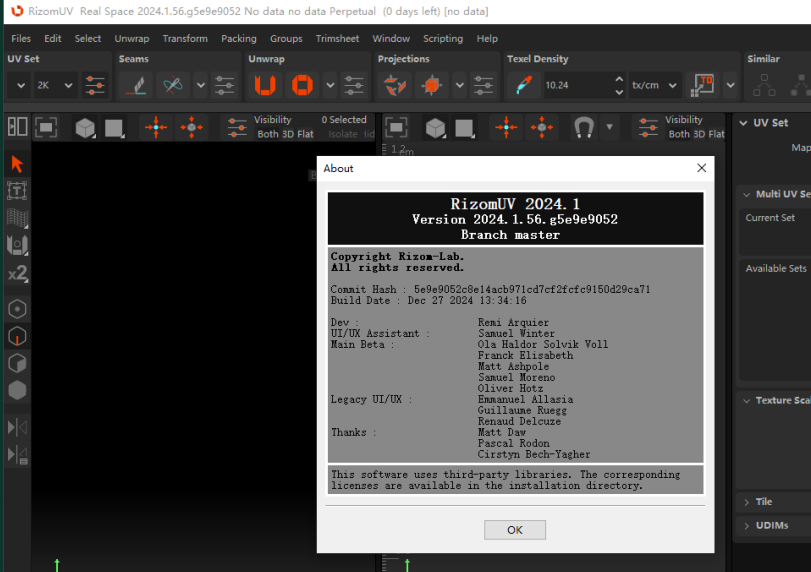Image resolution: width=811 pixels, height=572 pixels.
Task: Select polygon selection mode cube icon
Action: (17, 363)
